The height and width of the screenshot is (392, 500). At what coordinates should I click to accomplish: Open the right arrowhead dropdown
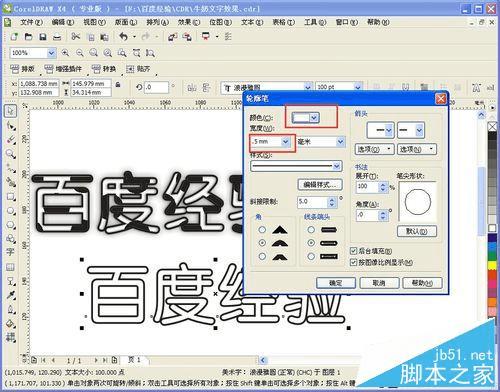[420, 130]
